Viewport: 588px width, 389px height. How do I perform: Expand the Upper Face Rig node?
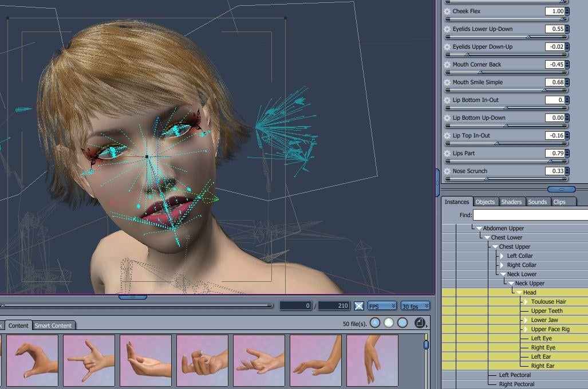point(526,329)
